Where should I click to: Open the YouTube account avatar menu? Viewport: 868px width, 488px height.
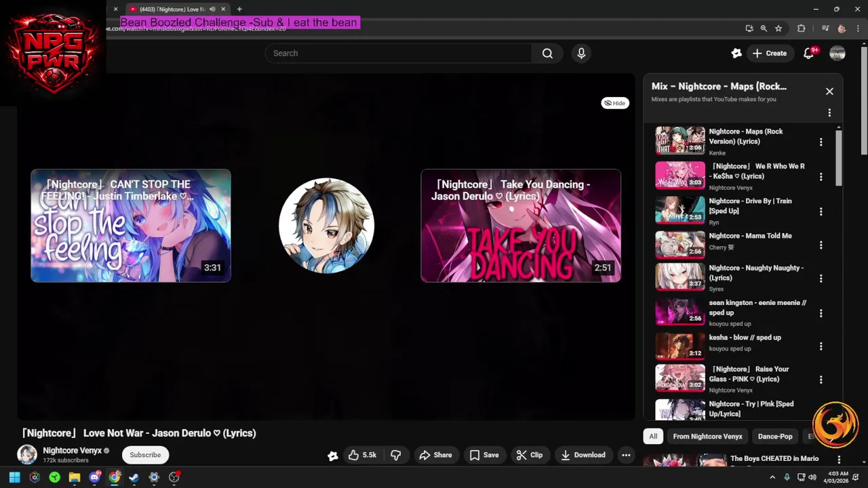click(x=837, y=54)
